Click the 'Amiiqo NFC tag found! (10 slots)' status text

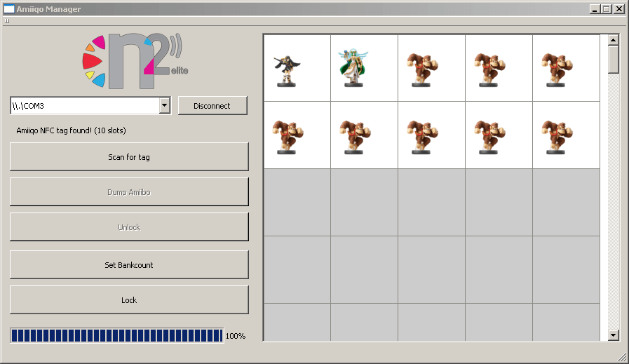click(71, 130)
